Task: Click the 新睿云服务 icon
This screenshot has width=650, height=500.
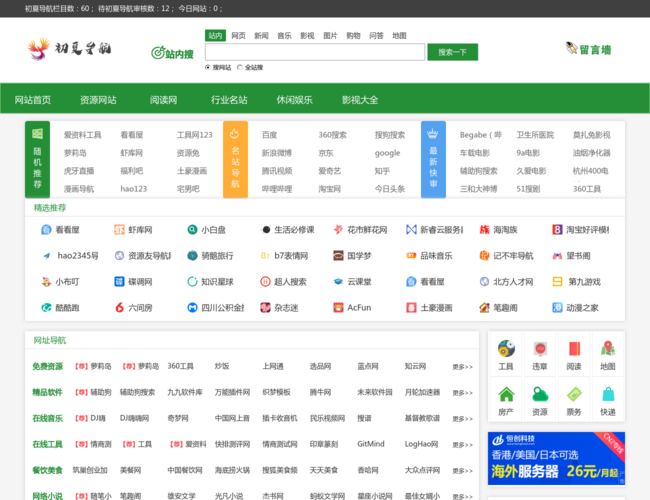Action: (411, 230)
